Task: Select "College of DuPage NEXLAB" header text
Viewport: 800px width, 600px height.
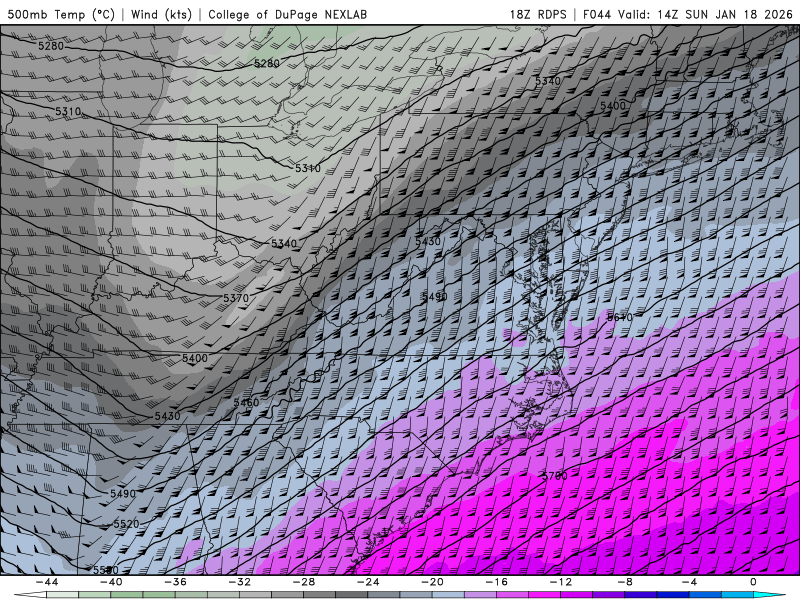Action: click(287, 14)
